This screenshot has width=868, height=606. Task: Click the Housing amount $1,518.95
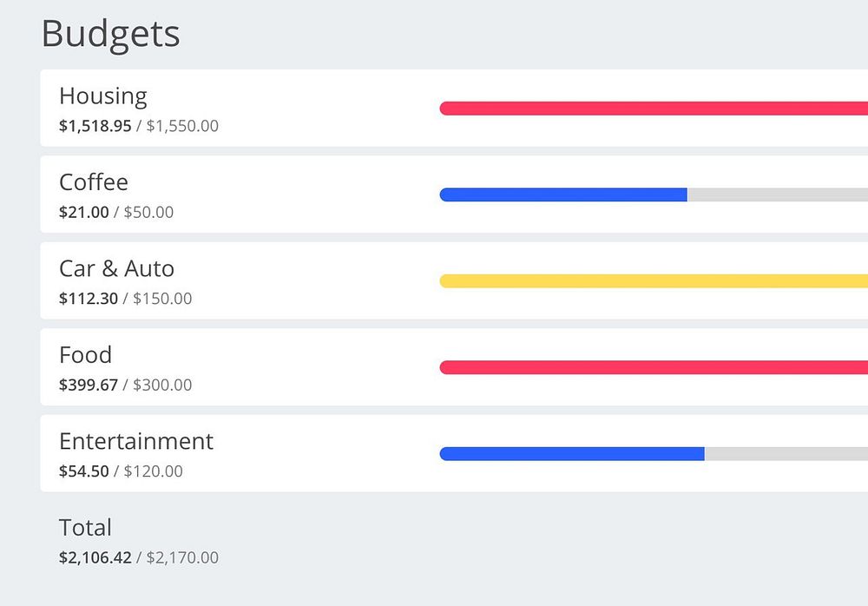95,126
